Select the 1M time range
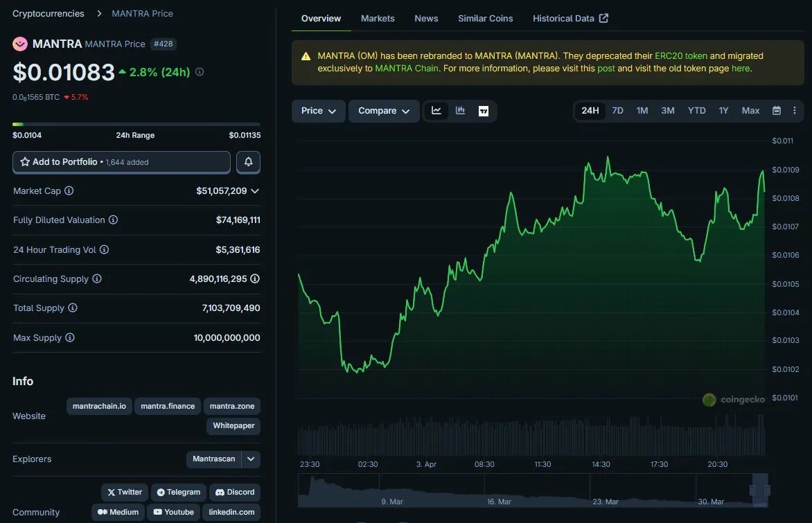 coord(642,111)
